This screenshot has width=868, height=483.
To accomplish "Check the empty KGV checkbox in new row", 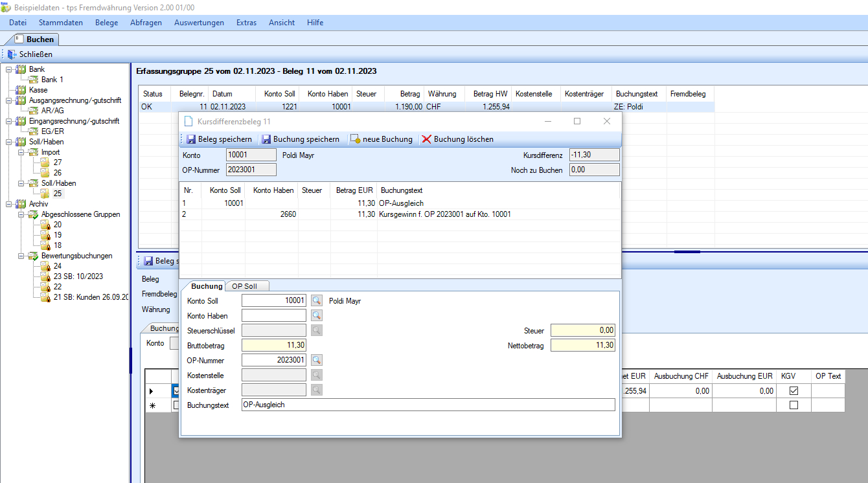I will [794, 405].
